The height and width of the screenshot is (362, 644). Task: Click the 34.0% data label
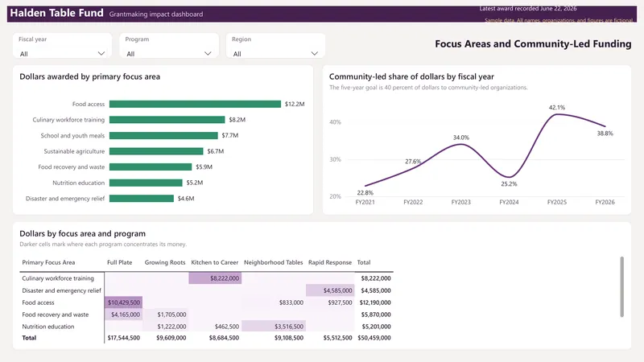[x=460, y=138]
